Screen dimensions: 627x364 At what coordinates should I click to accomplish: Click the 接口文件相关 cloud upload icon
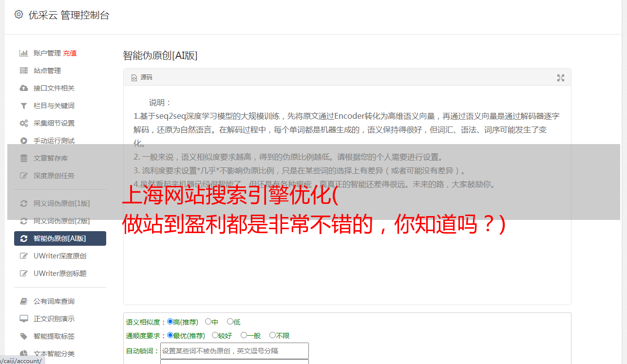[23, 88]
